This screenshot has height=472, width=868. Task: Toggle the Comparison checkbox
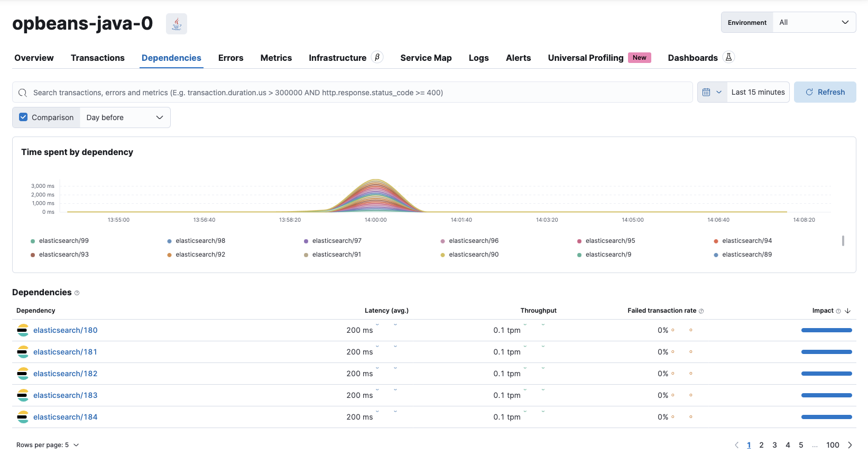tap(23, 117)
